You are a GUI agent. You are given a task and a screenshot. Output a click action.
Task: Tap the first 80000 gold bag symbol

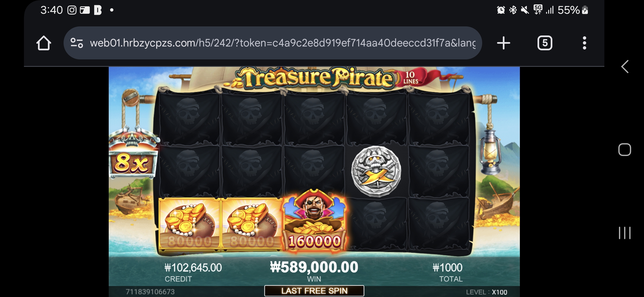coord(189,224)
